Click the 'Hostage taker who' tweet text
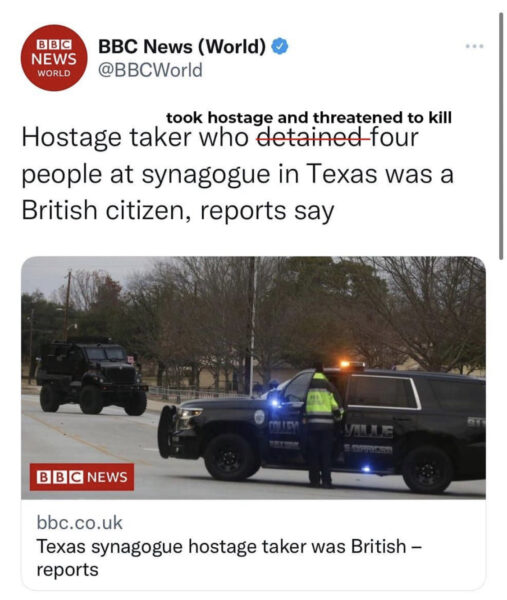 (x=135, y=137)
